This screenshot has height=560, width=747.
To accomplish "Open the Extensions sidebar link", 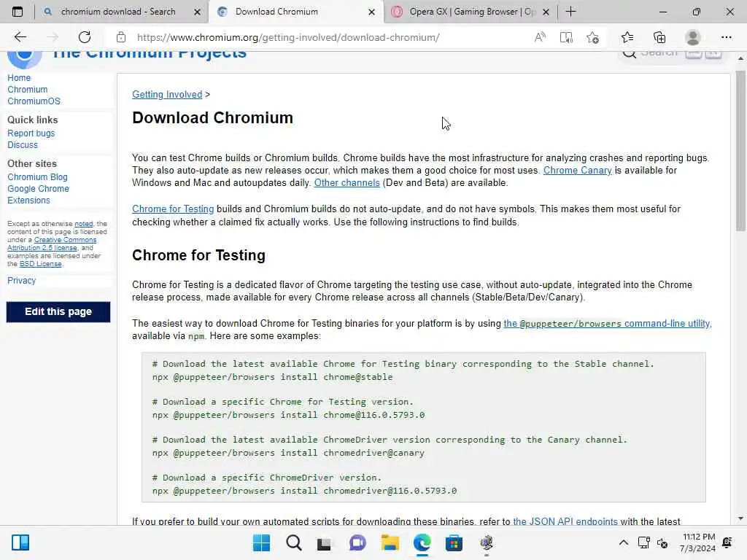I will tap(28, 201).
